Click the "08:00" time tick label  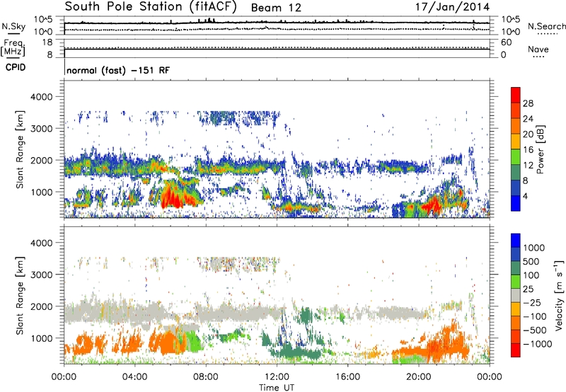206,377
